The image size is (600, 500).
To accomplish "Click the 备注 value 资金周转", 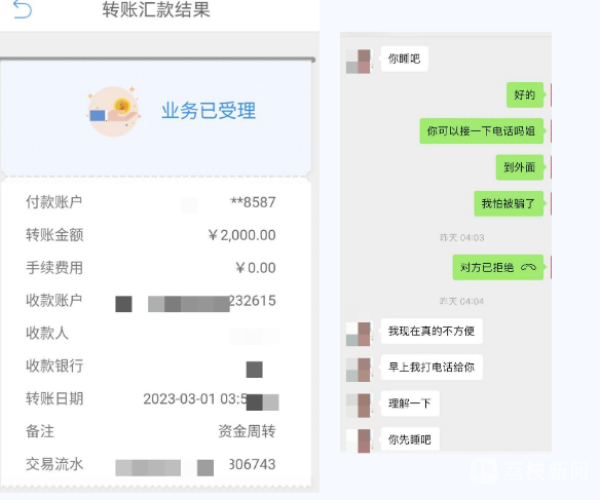I will pos(247,432).
